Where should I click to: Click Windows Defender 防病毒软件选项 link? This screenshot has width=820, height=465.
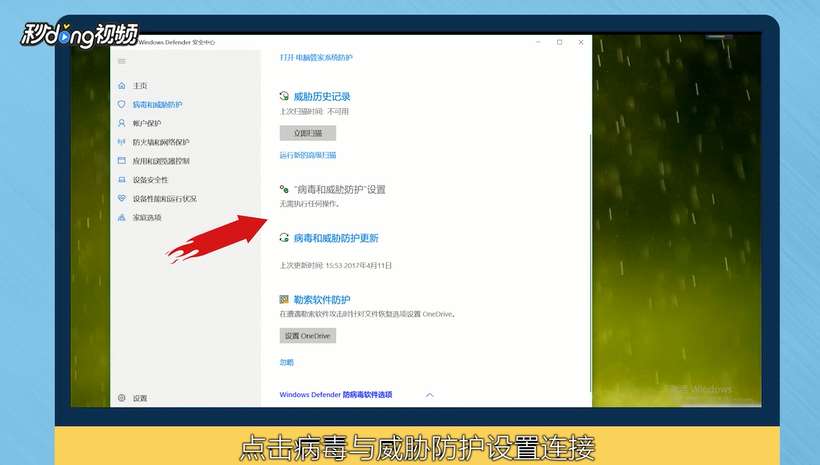336,394
